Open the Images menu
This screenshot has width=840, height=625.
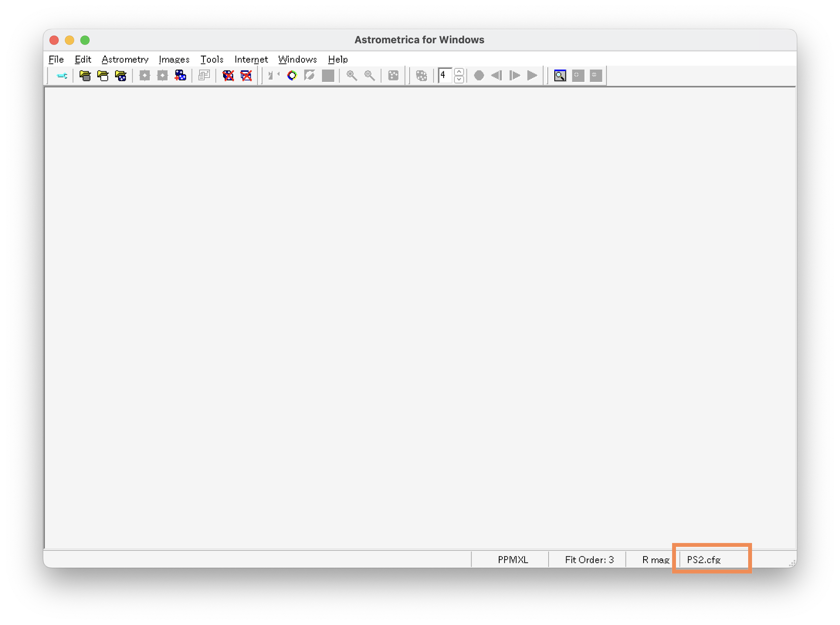pyautogui.click(x=174, y=59)
